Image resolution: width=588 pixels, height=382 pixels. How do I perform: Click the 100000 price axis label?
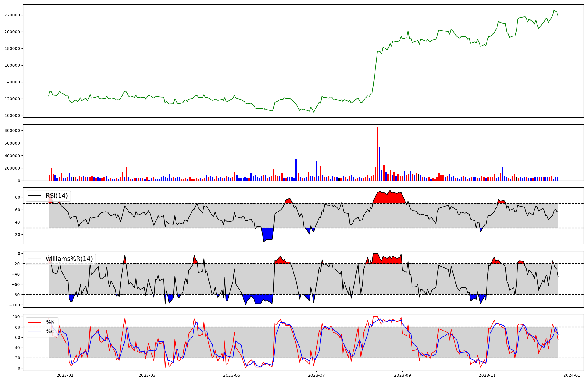point(12,115)
